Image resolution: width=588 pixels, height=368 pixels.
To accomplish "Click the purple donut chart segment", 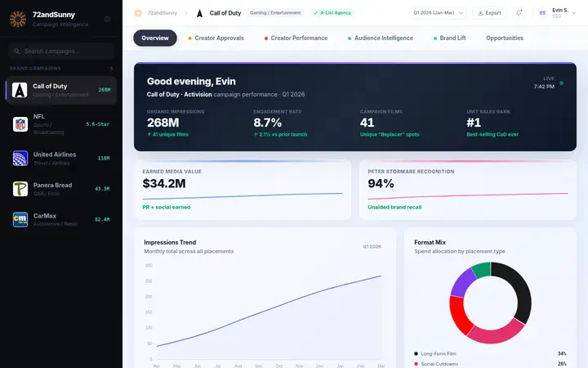I will [x=462, y=282].
